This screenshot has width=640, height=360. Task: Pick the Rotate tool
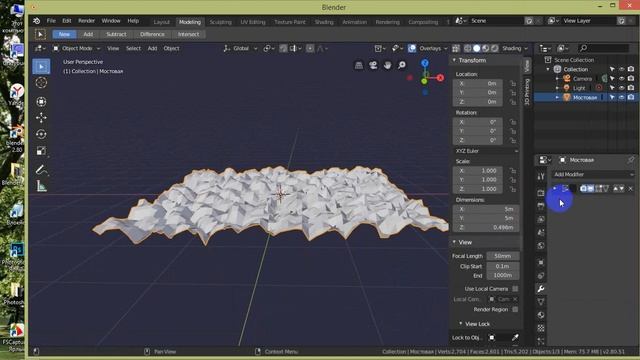click(x=41, y=134)
